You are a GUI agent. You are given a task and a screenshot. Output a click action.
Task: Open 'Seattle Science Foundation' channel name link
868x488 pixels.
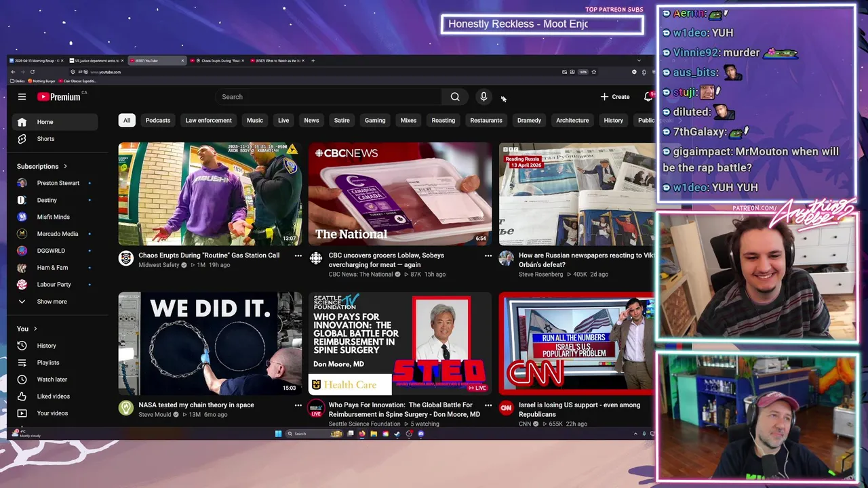point(365,424)
